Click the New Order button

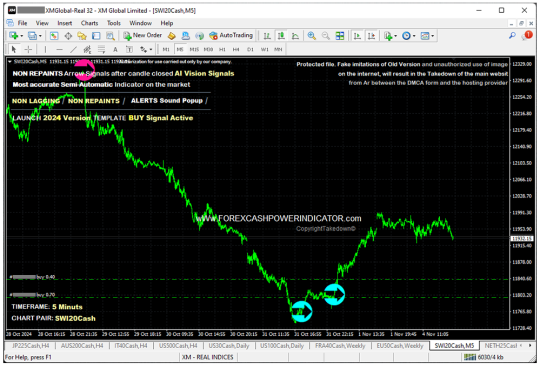tap(143, 35)
